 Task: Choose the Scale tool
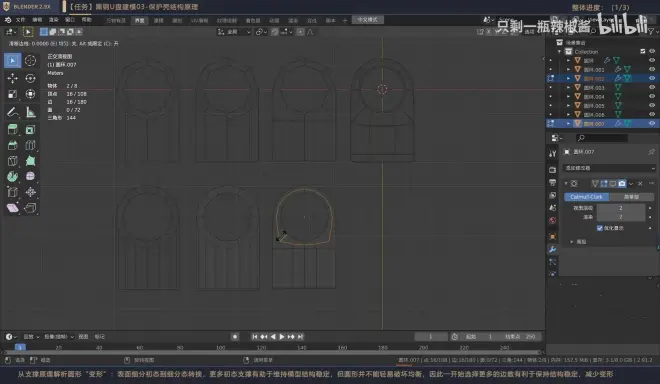coord(13,94)
